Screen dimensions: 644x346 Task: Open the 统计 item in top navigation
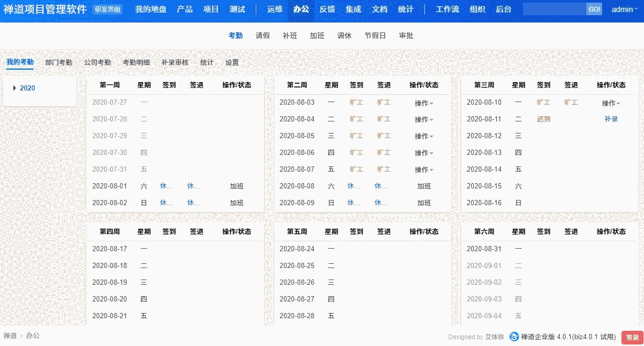coord(405,9)
